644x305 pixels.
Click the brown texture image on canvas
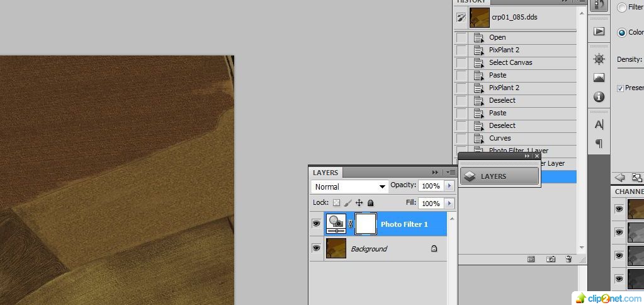click(x=117, y=180)
